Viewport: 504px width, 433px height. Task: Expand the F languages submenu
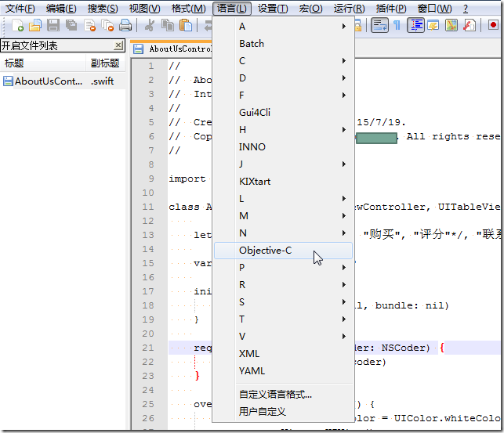coord(283,96)
